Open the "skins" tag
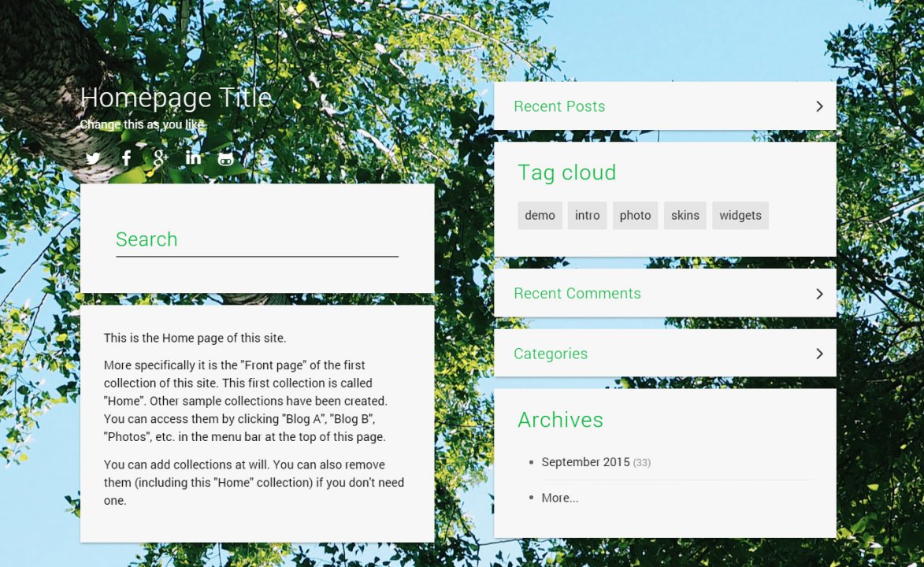Image resolution: width=924 pixels, height=567 pixels. (x=685, y=215)
